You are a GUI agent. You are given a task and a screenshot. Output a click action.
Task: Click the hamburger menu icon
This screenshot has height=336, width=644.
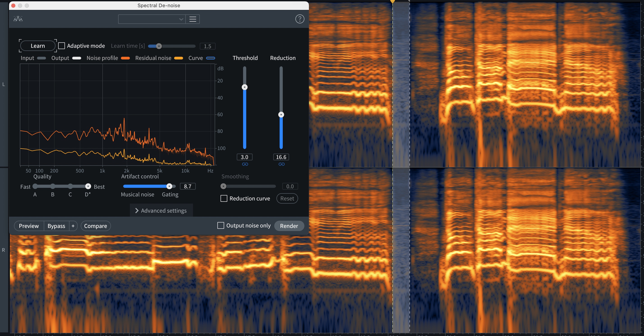(x=193, y=19)
